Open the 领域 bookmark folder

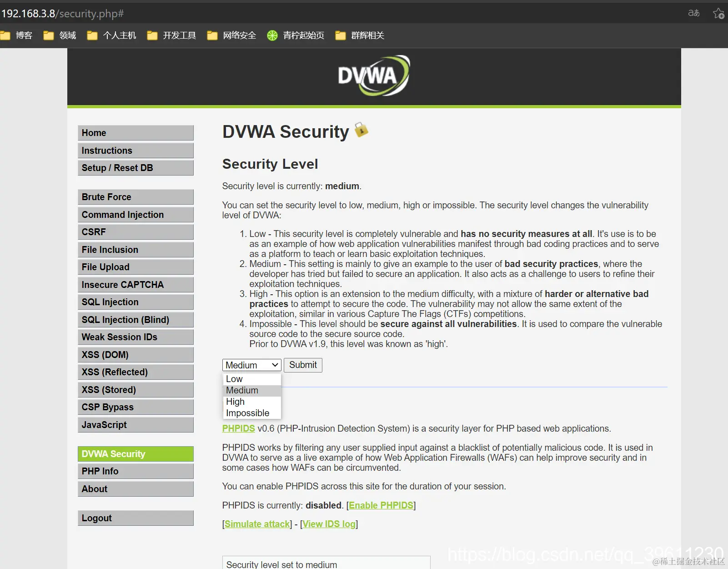click(x=60, y=35)
